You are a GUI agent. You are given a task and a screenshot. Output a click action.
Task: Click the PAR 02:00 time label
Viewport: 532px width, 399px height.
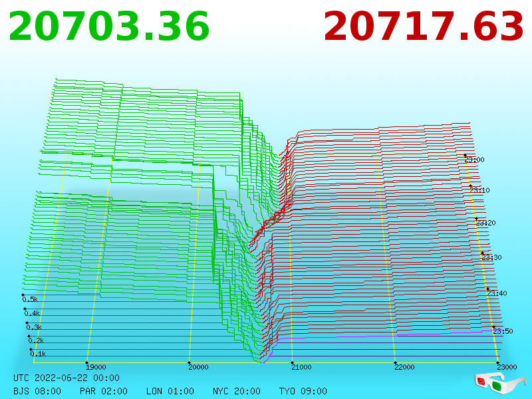tap(104, 391)
